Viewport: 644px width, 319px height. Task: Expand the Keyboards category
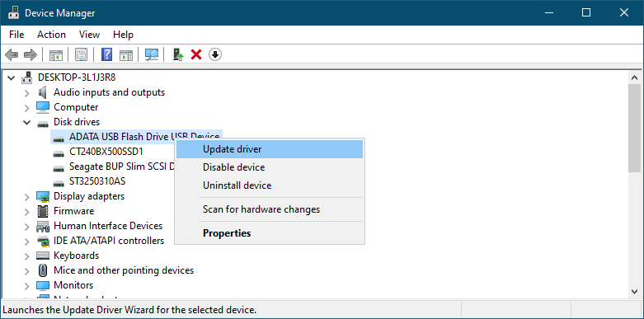tap(27, 256)
